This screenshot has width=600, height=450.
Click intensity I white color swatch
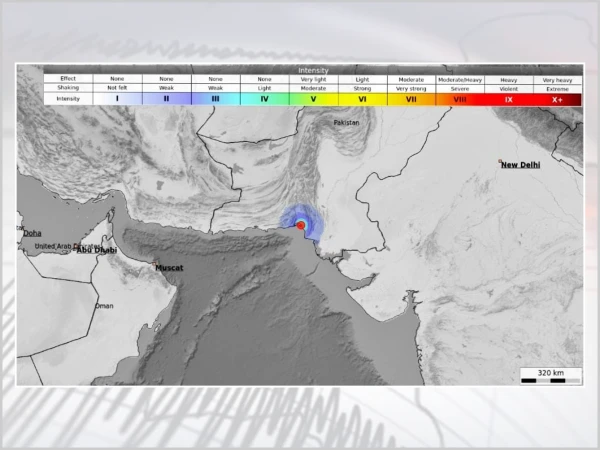pos(117,99)
